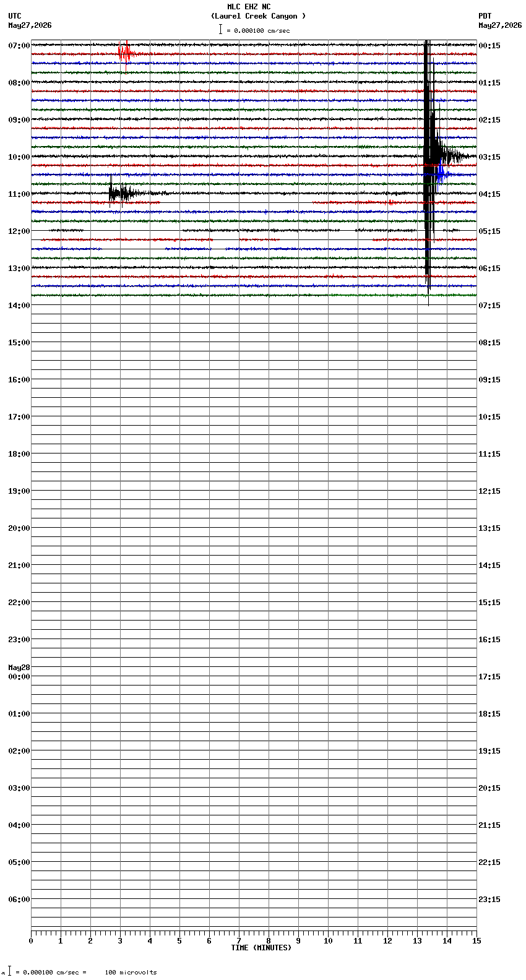Image resolution: width=526 pixels, height=980 pixels.
Task: Click the 06:15 PDT time label
Action: click(x=489, y=268)
